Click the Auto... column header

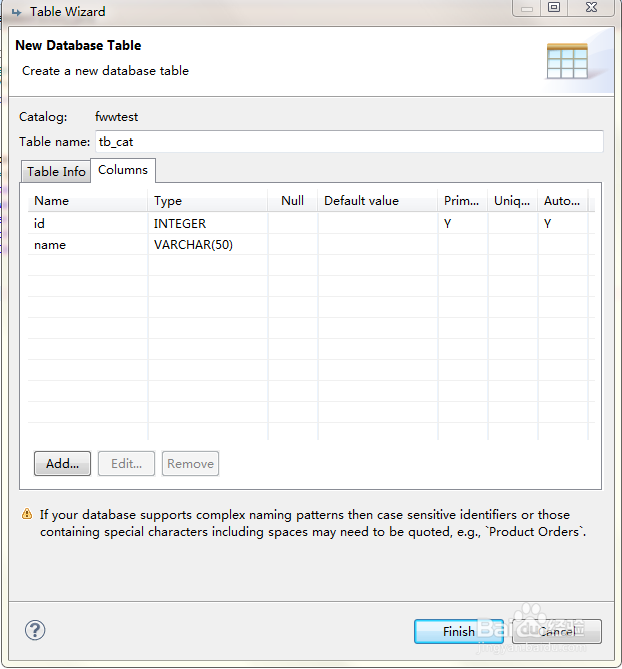(x=562, y=201)
